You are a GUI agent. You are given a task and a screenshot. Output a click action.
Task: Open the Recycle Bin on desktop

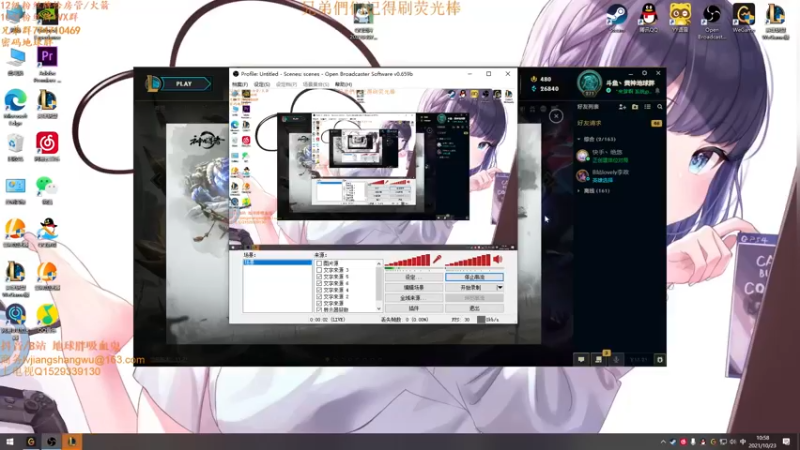point(15,147)
